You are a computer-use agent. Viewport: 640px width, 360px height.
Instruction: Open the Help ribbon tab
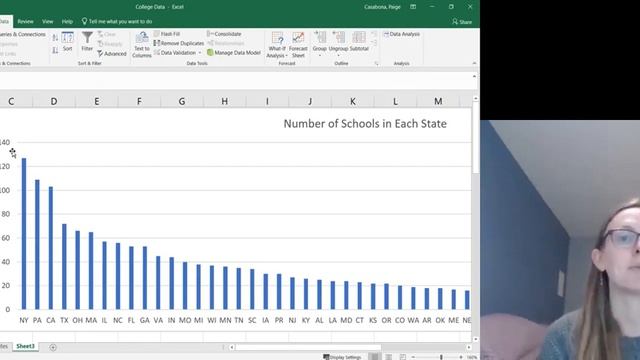[67, 21]
